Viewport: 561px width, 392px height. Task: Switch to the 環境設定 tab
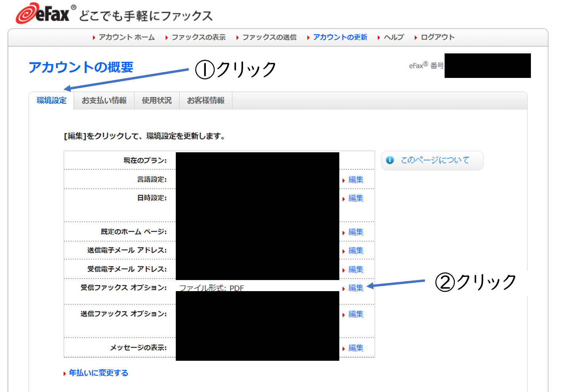(x=51, y=101)
